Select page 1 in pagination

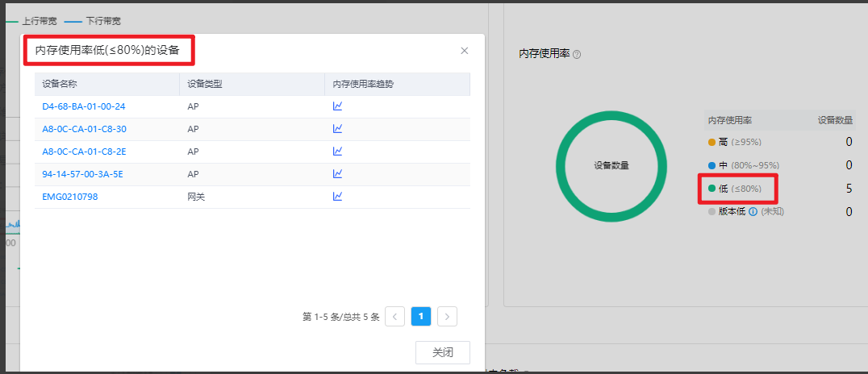pyautogui.click(x=421, y=317)
